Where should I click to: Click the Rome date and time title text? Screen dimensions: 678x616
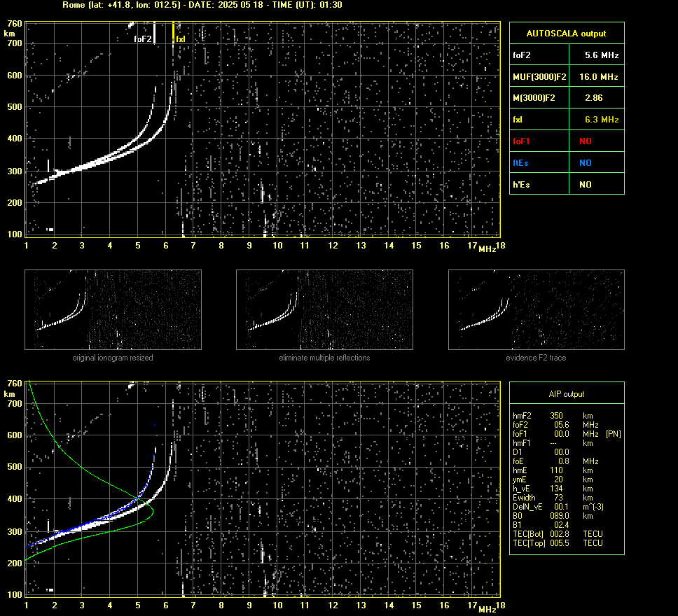coord(202,5)
